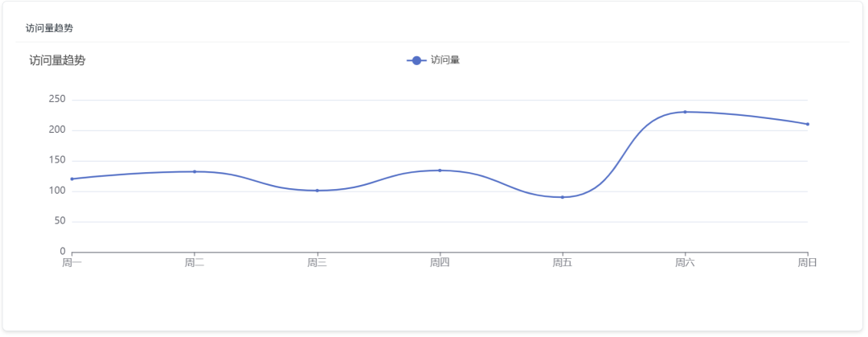This screenshot has width=868, height=337.
Task: Click the larger 访问量趋势 chart title
Action: point(57,60)
